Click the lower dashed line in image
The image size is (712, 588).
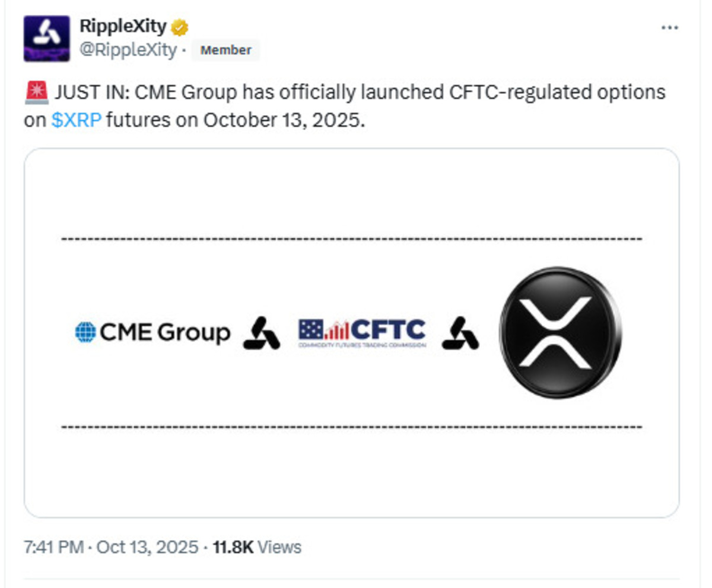pyautogui.click(x=351, y=427)
